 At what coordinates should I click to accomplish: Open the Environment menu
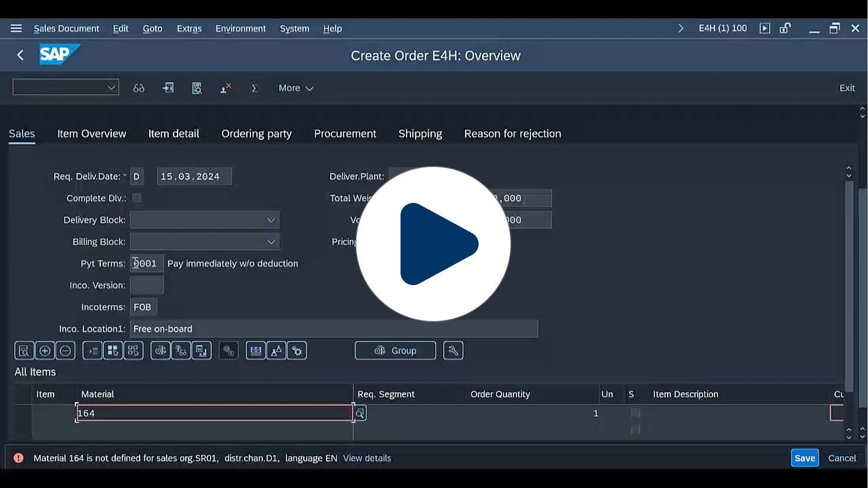coord(241,28)
